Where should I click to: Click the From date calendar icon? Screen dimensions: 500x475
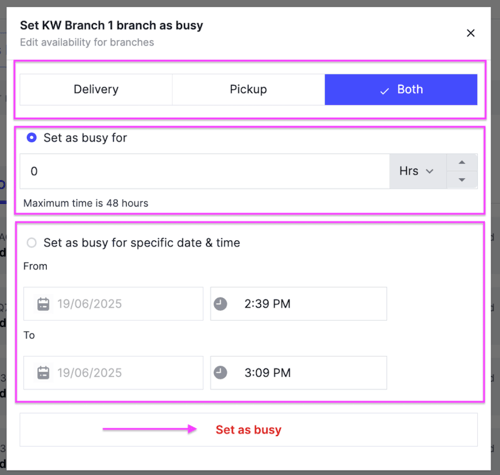tap(43, 304)
